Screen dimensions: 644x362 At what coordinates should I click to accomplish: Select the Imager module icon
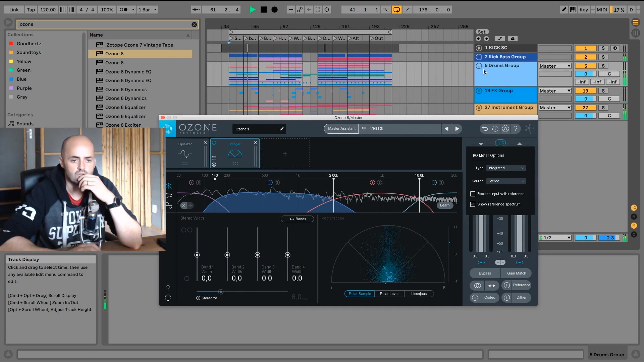(235, 154)
